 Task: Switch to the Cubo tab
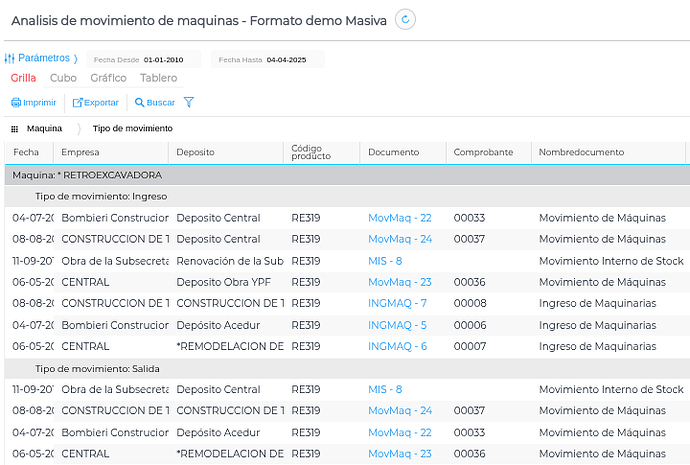[x=63, y=78]
